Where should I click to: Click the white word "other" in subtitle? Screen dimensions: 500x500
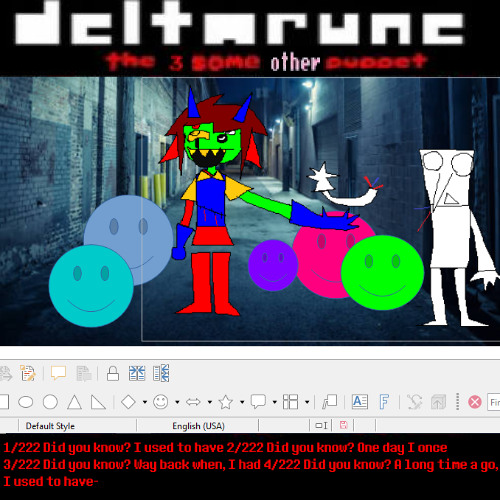pyautogui.click(x=295, y=62)
